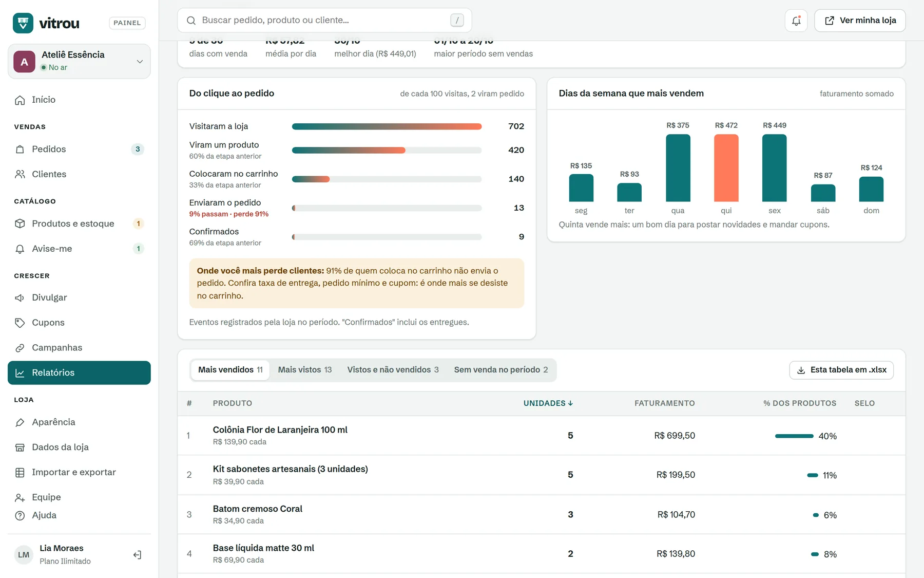The width and height of the screenshot is (924, 578).
Task: Click the Avise-me bell icon
Action: (20, 249)
